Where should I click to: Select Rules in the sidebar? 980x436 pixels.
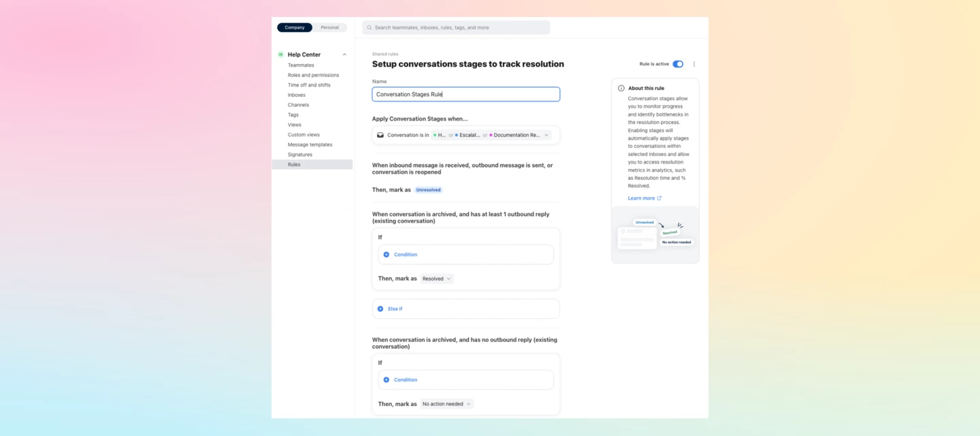[312, 164]
